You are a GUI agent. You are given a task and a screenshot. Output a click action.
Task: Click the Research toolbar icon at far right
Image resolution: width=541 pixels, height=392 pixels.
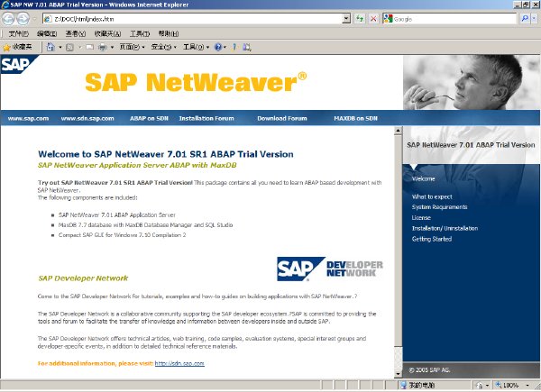(x=246, y=47)
